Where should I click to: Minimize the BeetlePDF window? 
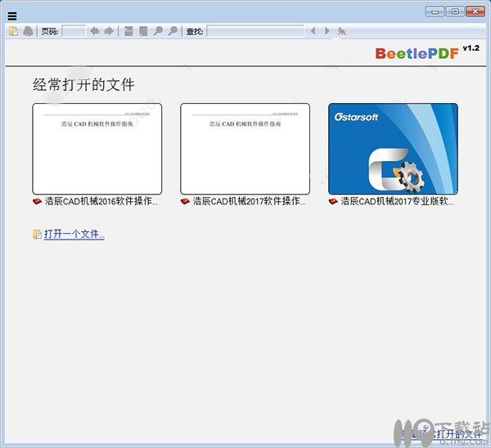point(435,11)
